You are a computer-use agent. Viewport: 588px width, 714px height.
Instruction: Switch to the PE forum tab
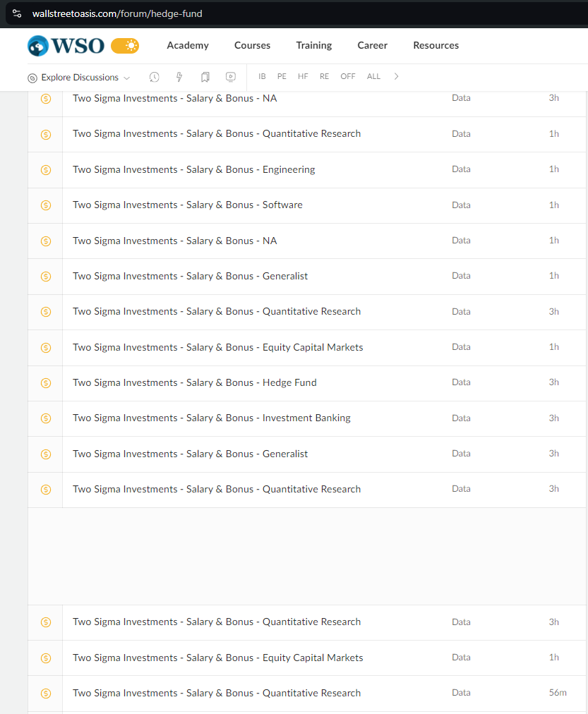click(x=282, y=76)
